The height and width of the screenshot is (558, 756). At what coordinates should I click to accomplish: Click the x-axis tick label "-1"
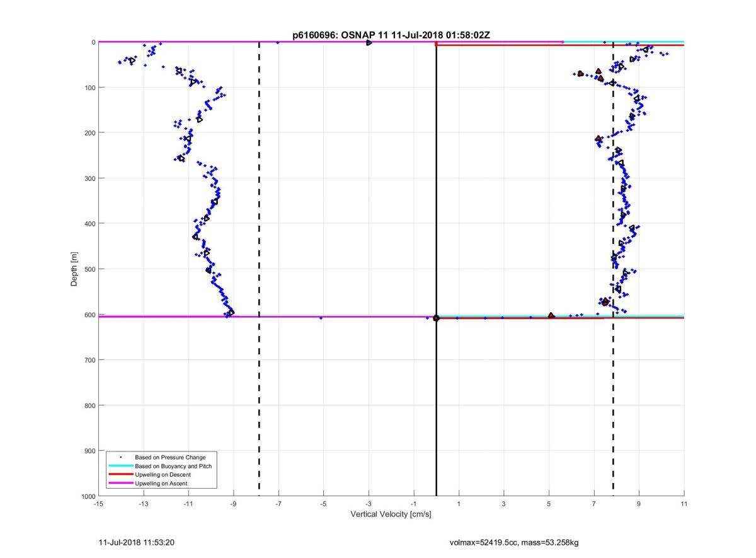pyautogui.click(x=413, y=504)
